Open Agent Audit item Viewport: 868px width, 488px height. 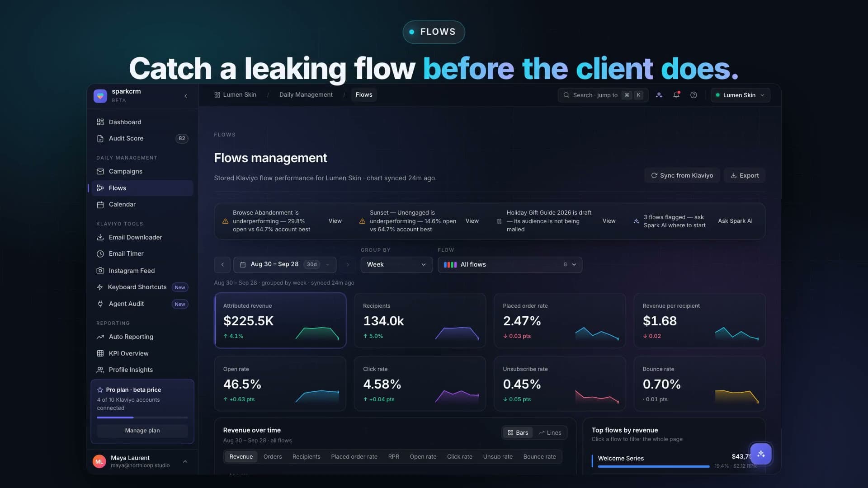pos(142,304)
